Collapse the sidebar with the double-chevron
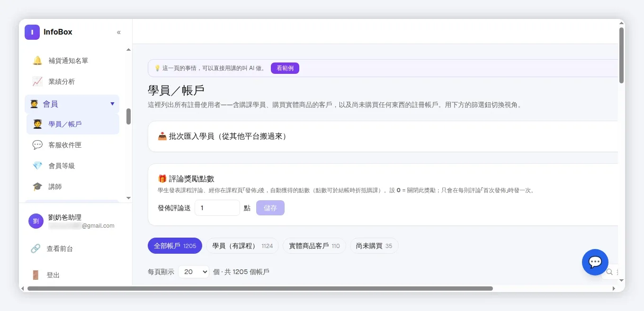The width and height of the screenshot is (644, 311). pos(119,32)
